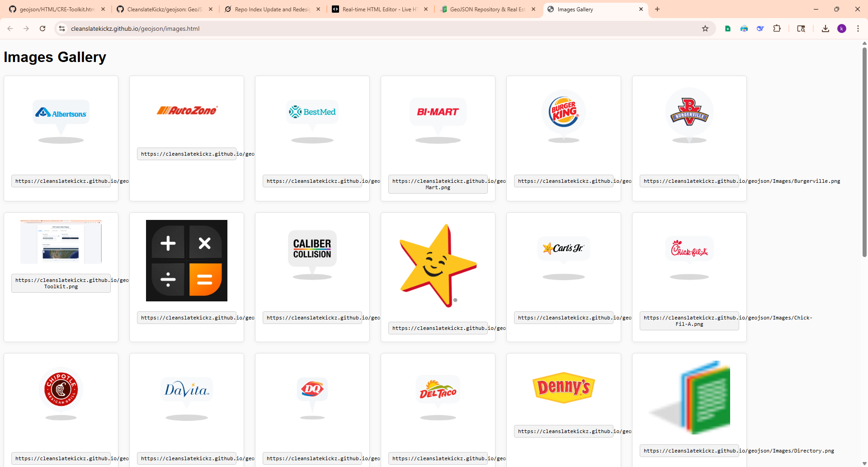The image size is (868, 467).
Task: Select URL field under DaVita logo
Action: point(187,458)
